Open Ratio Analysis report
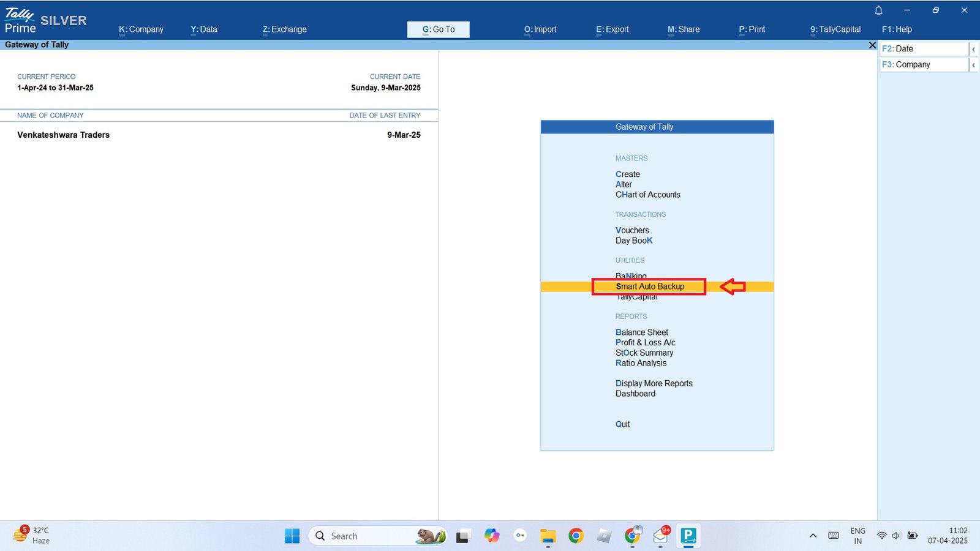 pos(641,363)
